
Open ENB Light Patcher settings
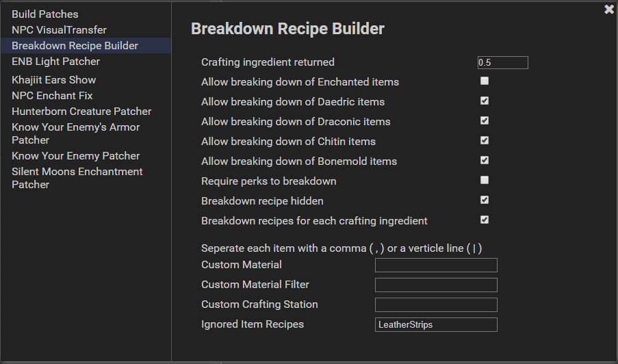click(x=55, y=61)
